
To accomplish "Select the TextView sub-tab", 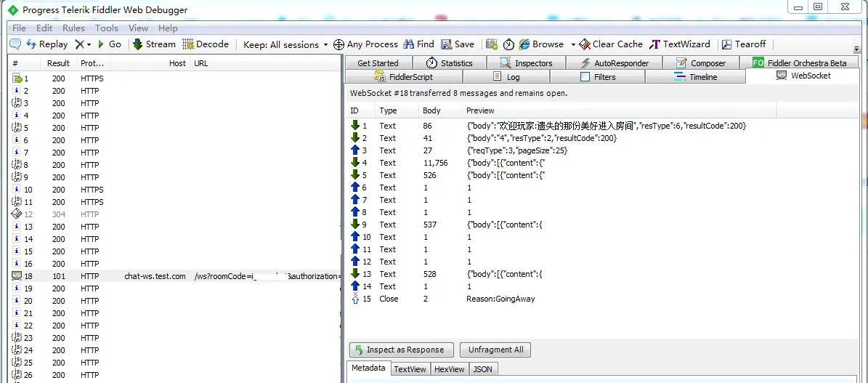I will click(410, 369).
